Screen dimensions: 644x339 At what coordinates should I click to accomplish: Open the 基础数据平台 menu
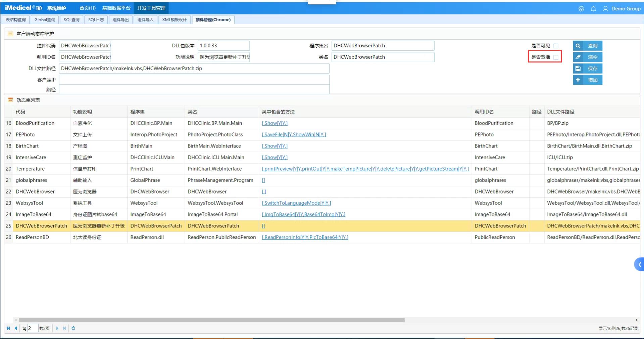pos(116,8)
